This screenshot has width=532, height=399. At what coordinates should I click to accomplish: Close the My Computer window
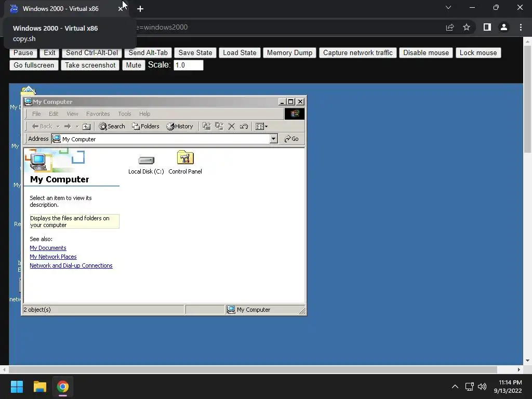[300, 102]
